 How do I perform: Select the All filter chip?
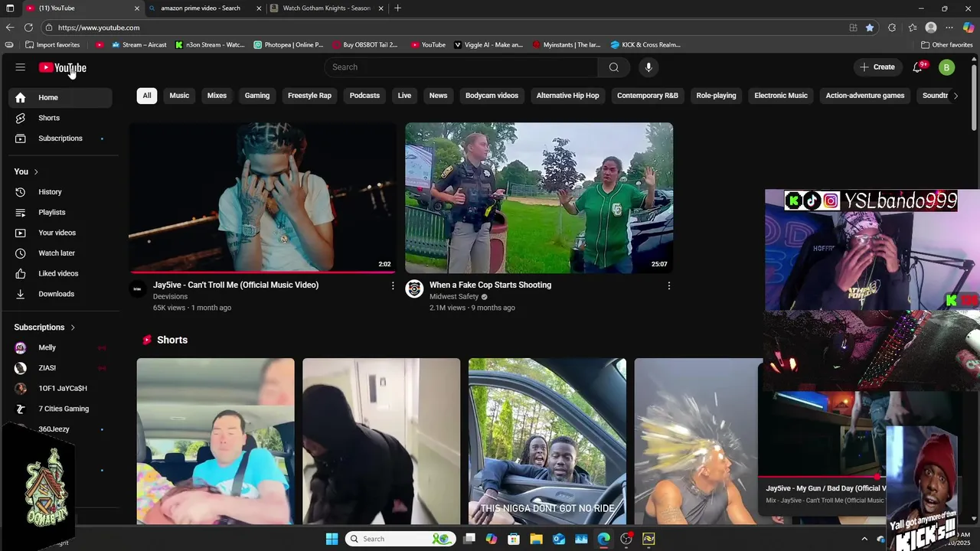(147, 96)
